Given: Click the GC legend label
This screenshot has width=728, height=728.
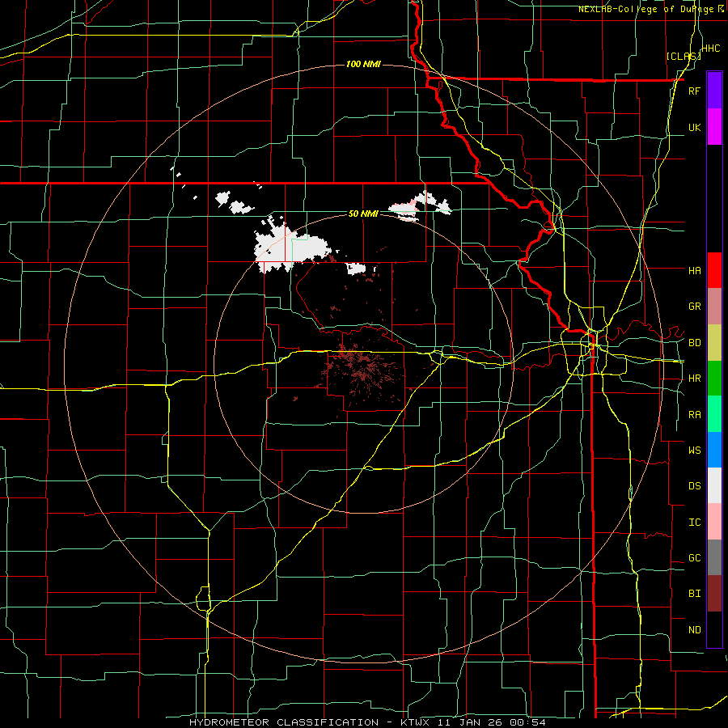Looking at the screenshot, I should [694, 558].
